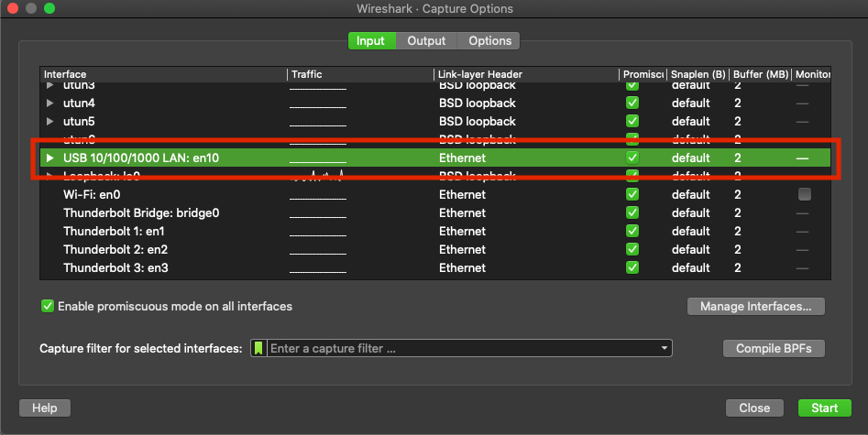Viewport: 868px width, 435px height.
Task: Click the Manage Interfaces button
Action: 755,306
